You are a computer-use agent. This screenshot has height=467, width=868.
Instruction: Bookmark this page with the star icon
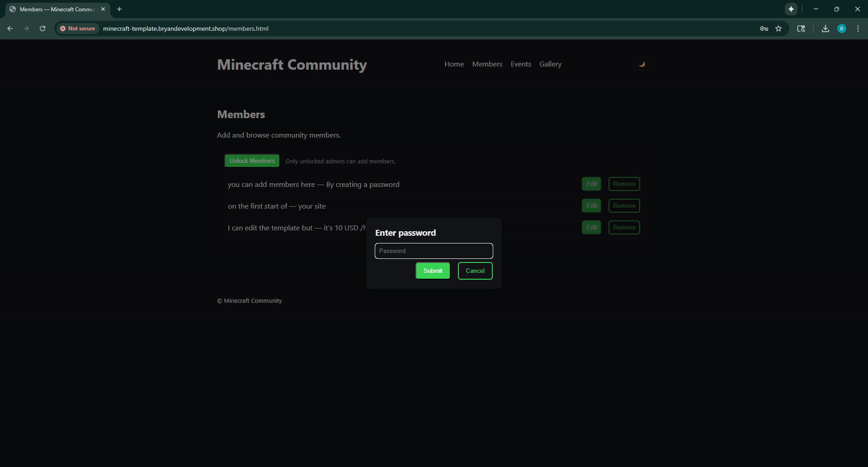778,29
